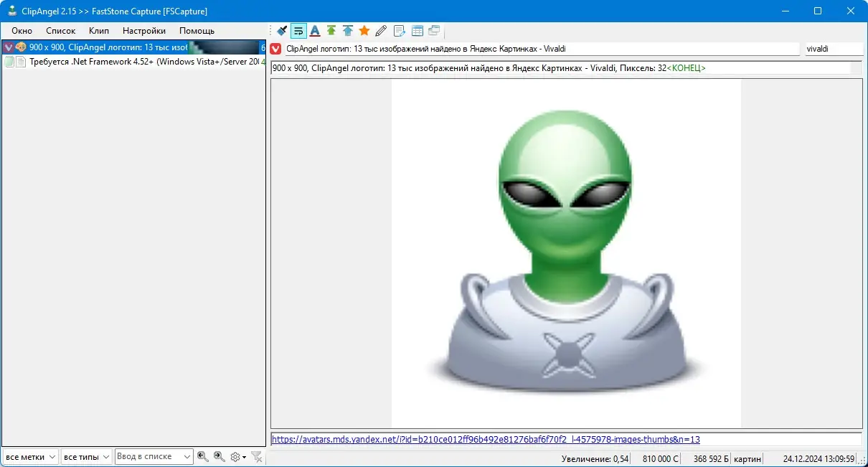Screen dimensions: 868x467
Task: Open the Настройки menu
Action: click(x=144, y=31)
